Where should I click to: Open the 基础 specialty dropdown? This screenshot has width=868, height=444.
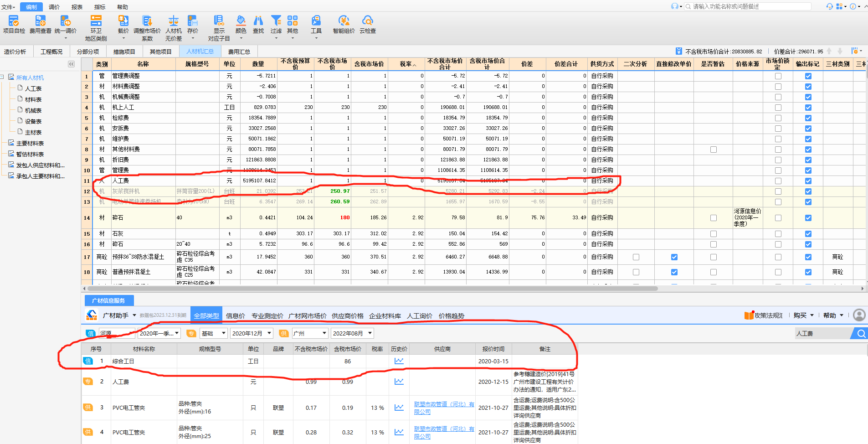pyautogui.click(x=214, y=333)
